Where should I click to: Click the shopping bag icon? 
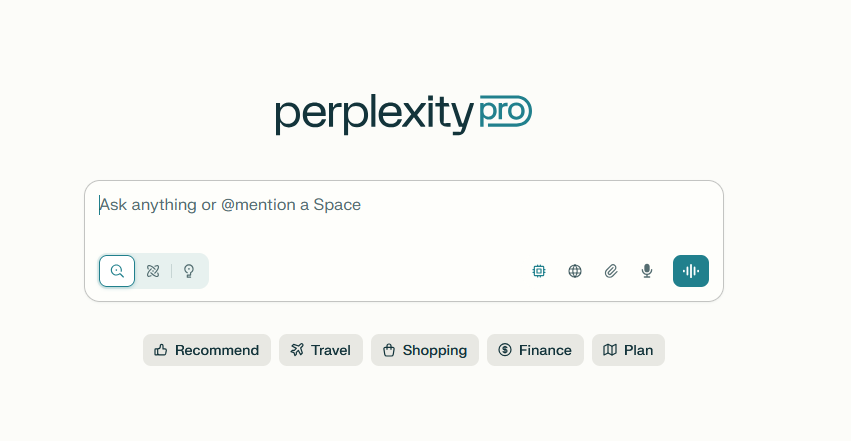(x=389, y=350)
